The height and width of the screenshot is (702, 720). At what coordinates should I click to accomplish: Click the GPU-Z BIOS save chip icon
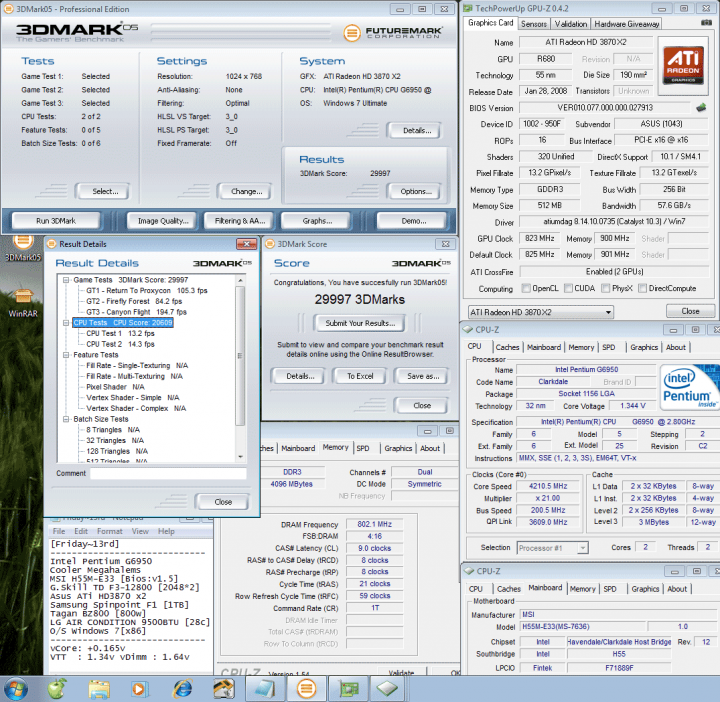click(x=701, y=108)
